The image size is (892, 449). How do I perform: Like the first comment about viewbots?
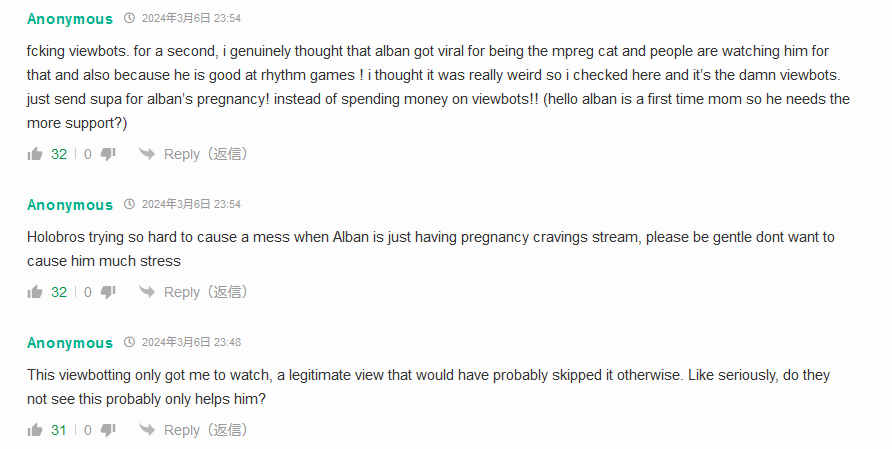[35, 154]
